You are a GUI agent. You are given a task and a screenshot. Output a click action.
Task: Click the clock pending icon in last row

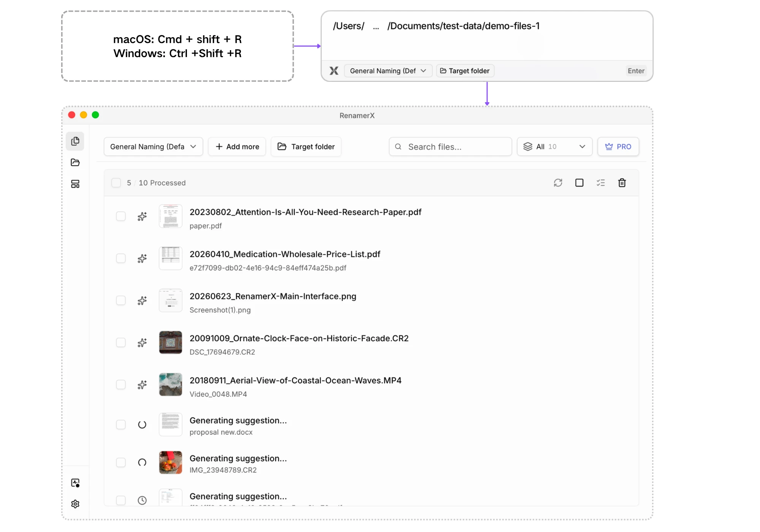[142, 500]
